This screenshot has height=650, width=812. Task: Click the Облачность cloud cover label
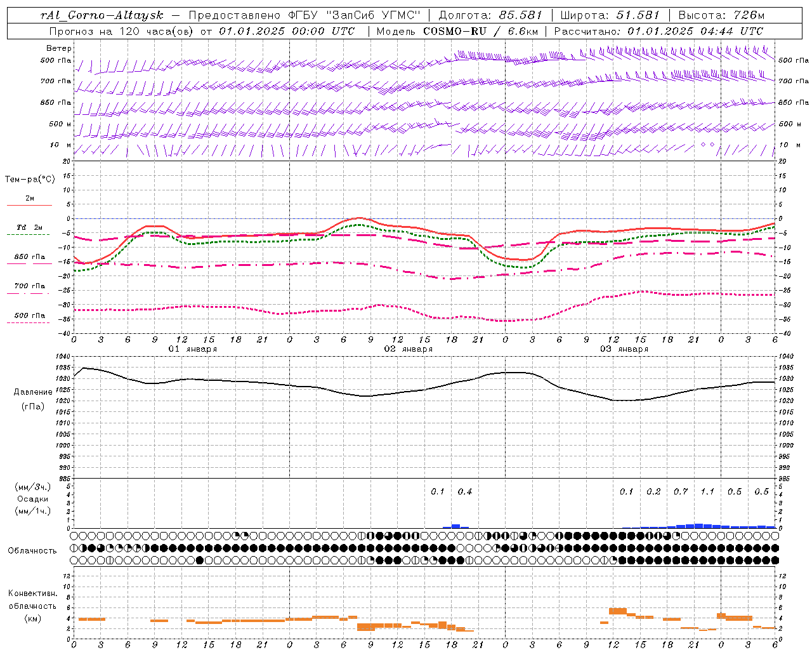coord(32,550)
